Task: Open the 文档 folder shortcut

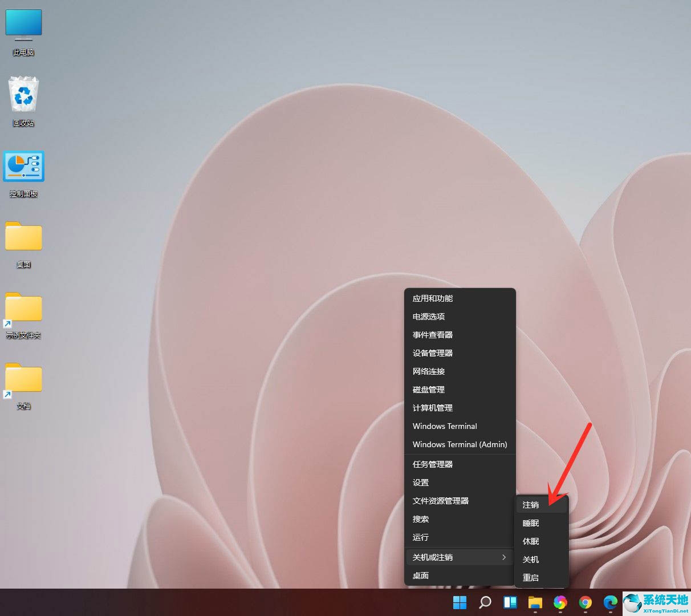Action: click(x=23, y=378)
